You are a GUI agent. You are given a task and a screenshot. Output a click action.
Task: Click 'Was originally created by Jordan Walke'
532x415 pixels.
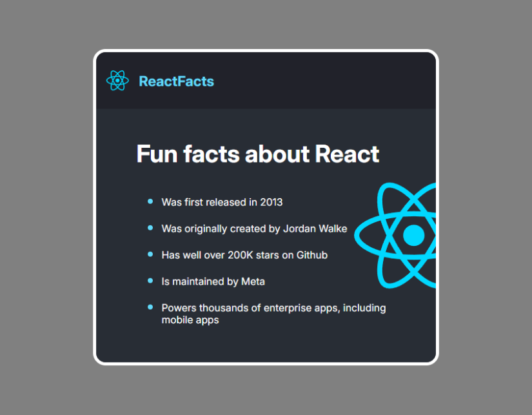click(x=254, y=228)
